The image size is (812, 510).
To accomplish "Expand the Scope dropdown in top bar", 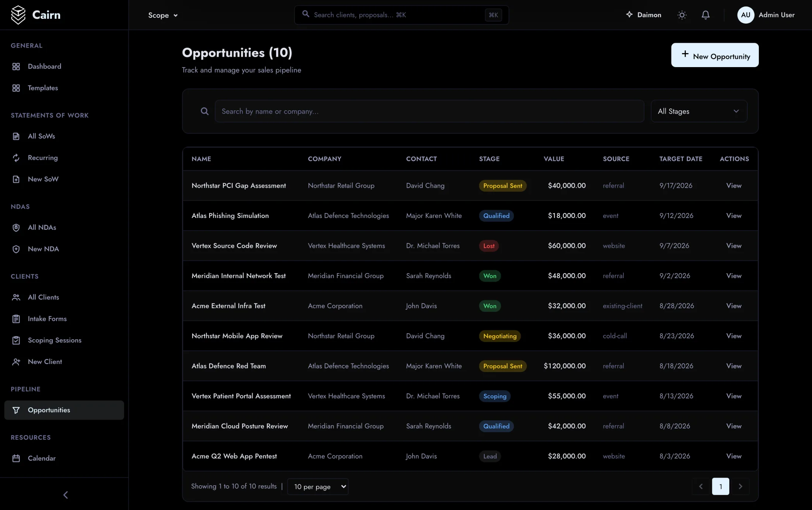I will point(163,15).
